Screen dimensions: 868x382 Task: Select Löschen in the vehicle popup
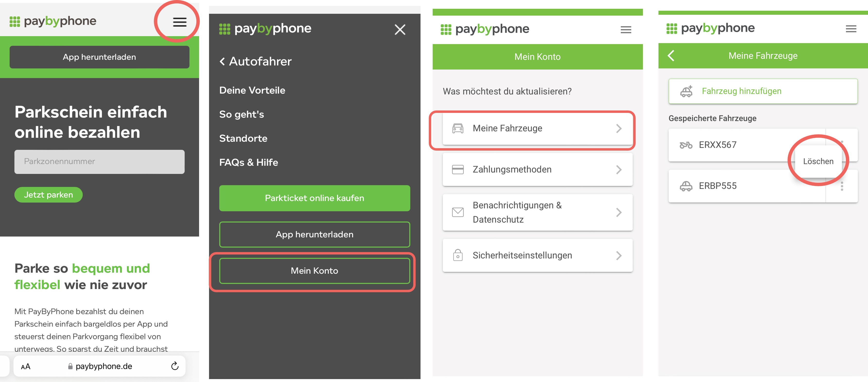[818, 162]
